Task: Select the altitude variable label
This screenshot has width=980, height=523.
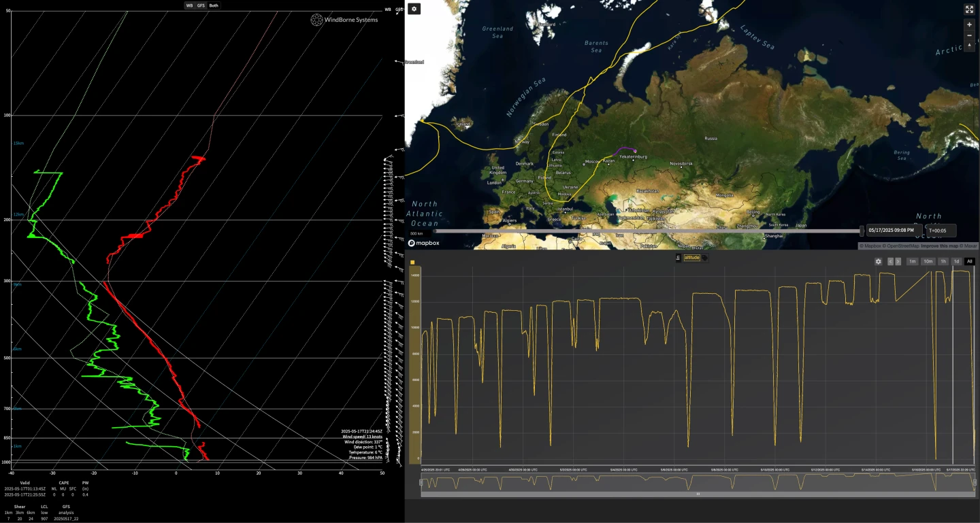Action: (x=691, y=258)
